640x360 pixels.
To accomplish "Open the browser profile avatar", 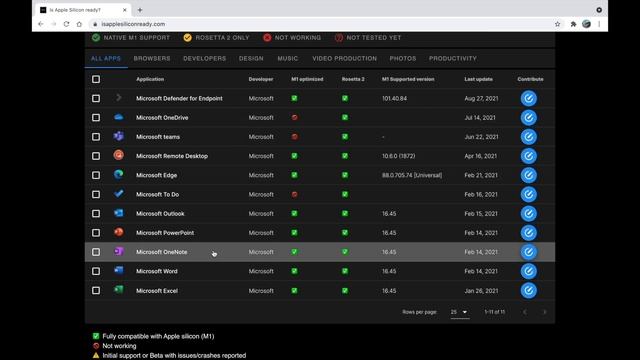I will click(x=586, y=24).
